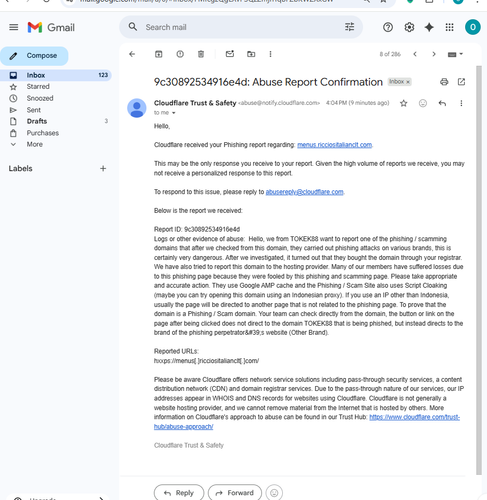Report this email as spam
487x500 pixels.
pos(180,54)
